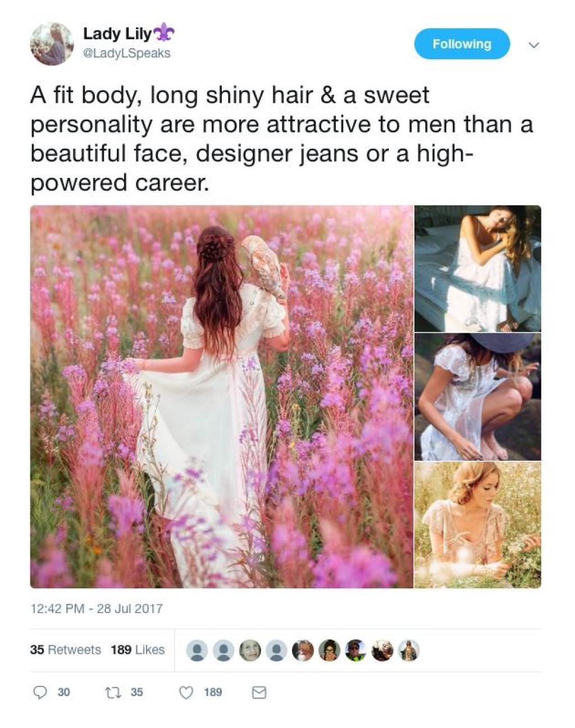Open bottom-right photo of blonde woman
Screen dimensions: 575x728
click(477, 525)
